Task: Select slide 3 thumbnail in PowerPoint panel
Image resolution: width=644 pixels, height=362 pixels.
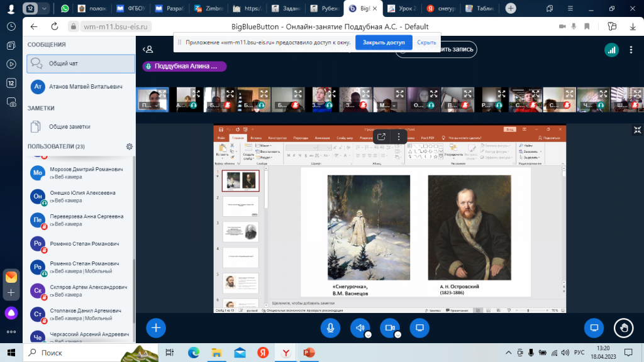Action: [241, 232]
